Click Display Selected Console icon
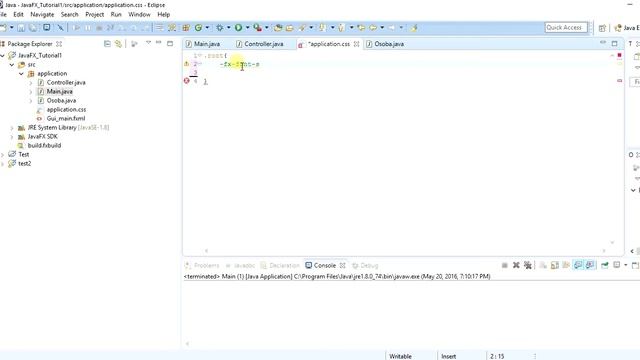The image size is (640, 360). coord(617,265)
